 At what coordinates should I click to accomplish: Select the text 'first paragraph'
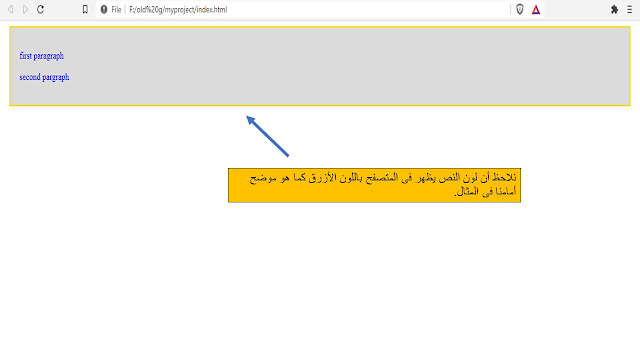pos(42,56)
